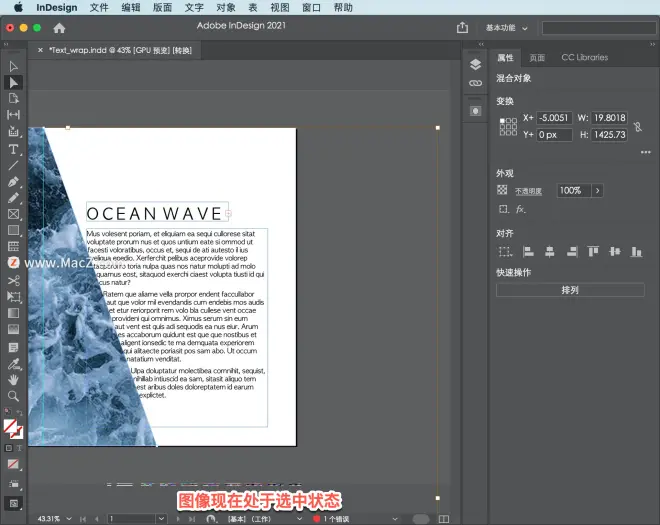The width and height of the screenshot is (660, 525).
Task: Toggle formatting affects text button
Action: coord(19,448)
